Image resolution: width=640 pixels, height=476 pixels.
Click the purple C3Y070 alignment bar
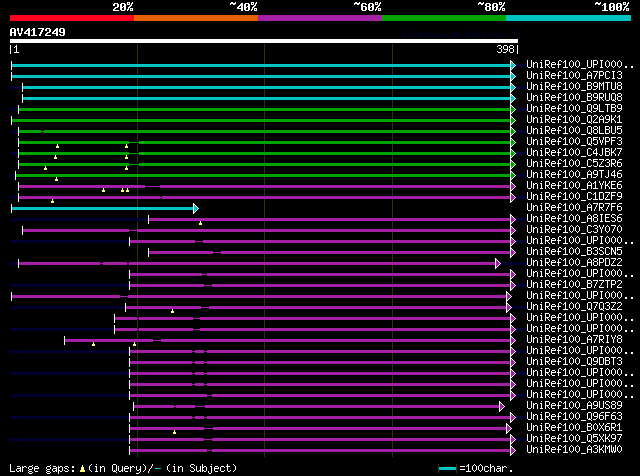(267, 231)
